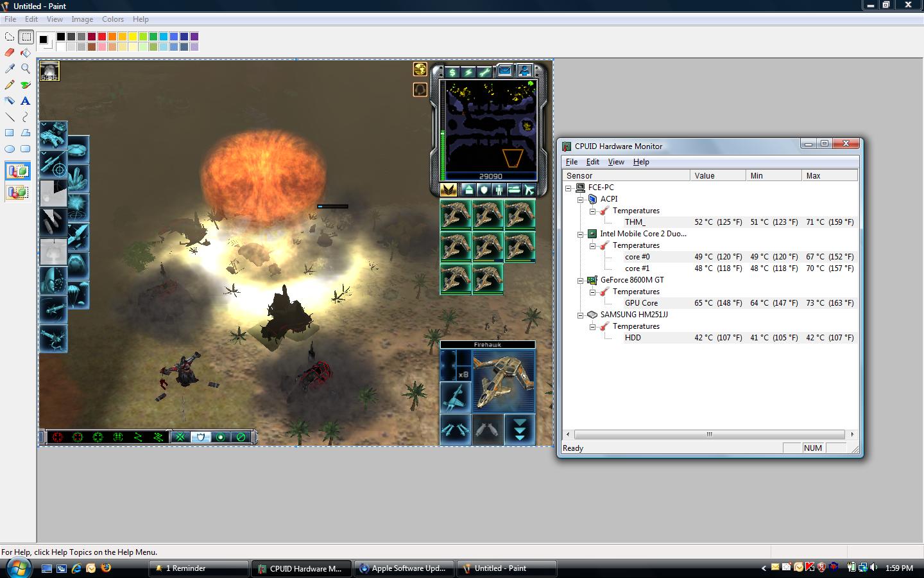924x578 pixels.
Task: Click the 1:59 PM system clock
Action: [x=899, y=568]
